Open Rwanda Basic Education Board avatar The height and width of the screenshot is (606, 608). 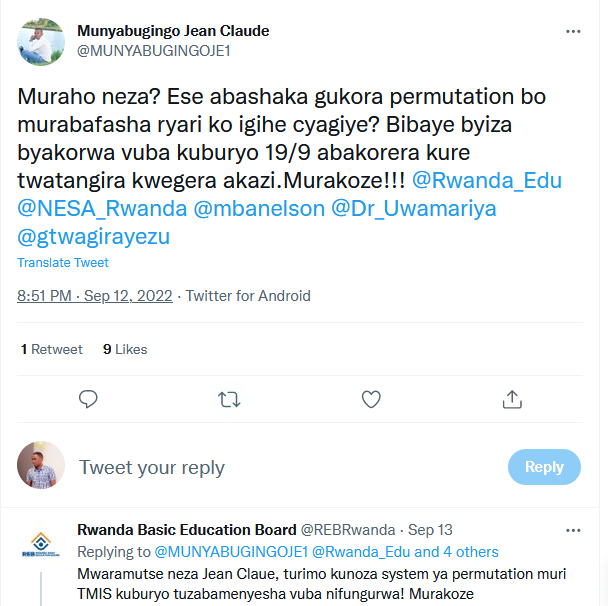[x=42, y=544]
